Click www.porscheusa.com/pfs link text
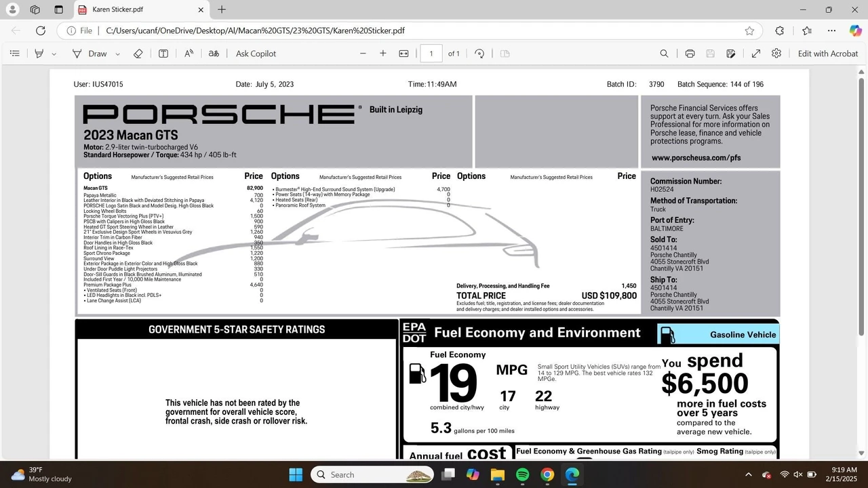The image size is (868, 488). click(x=696, y=158)
